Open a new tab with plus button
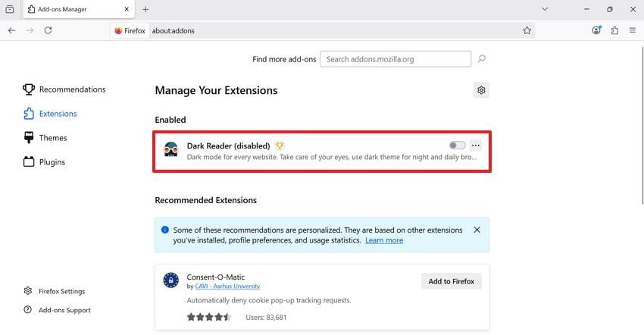 click(x=145, y=9)
